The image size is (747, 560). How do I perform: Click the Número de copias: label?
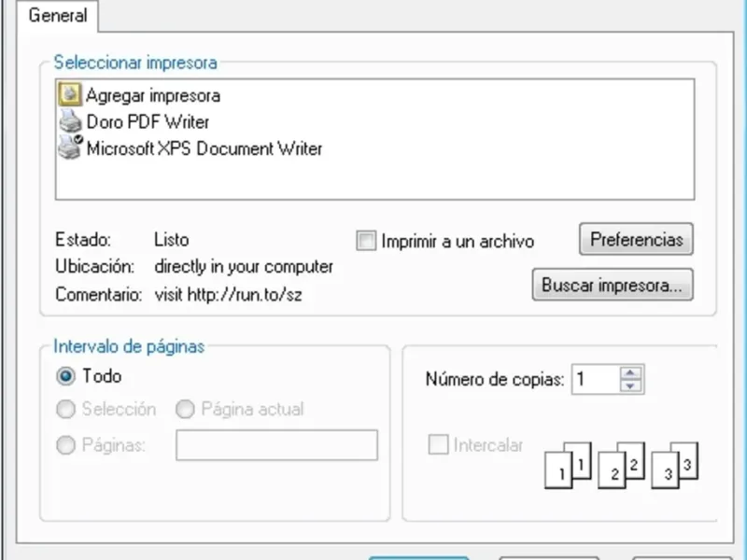(x=495, y=380)
